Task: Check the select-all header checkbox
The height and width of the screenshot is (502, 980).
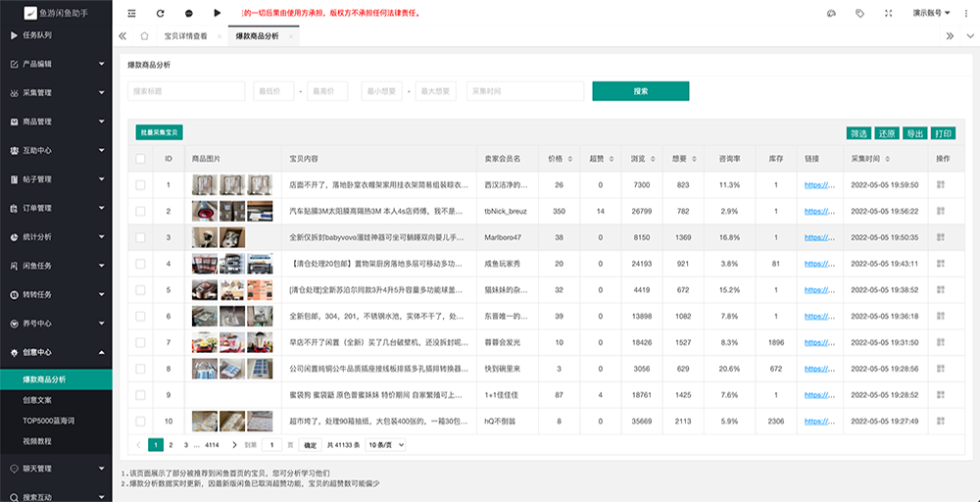Action: click(x=140, y=159)
